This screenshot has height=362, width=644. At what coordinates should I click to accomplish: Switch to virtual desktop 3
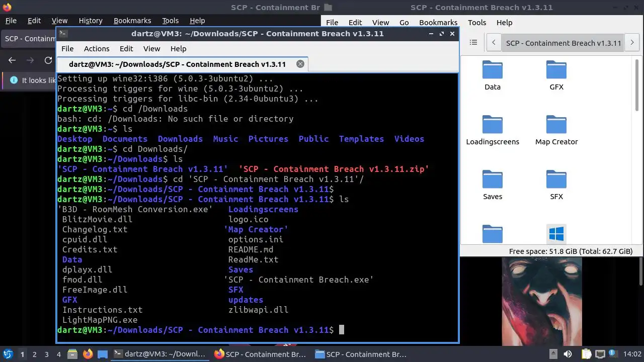pyautogui.click(x=47, y=354)
